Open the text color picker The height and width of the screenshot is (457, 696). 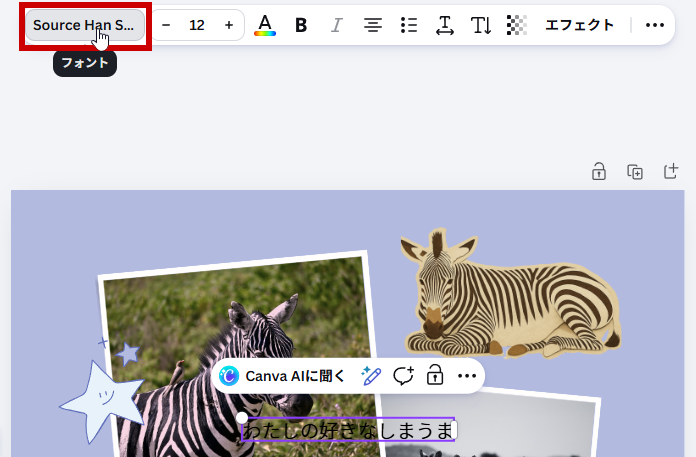pos(265,25)
